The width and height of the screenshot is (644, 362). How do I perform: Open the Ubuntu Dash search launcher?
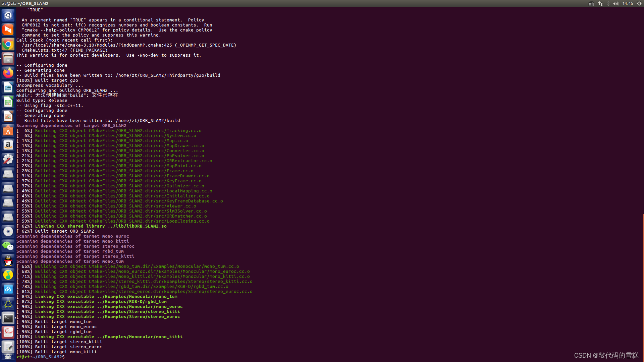(x=8, y=15)
